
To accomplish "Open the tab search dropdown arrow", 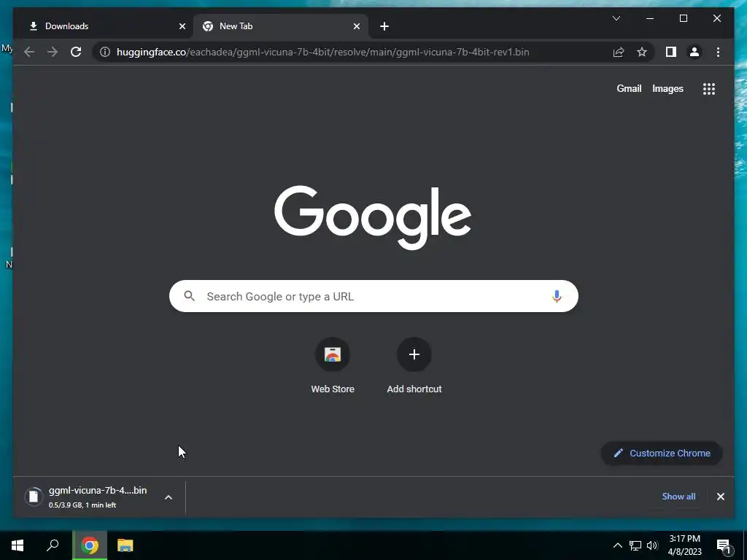I will [x=616, y=18].
